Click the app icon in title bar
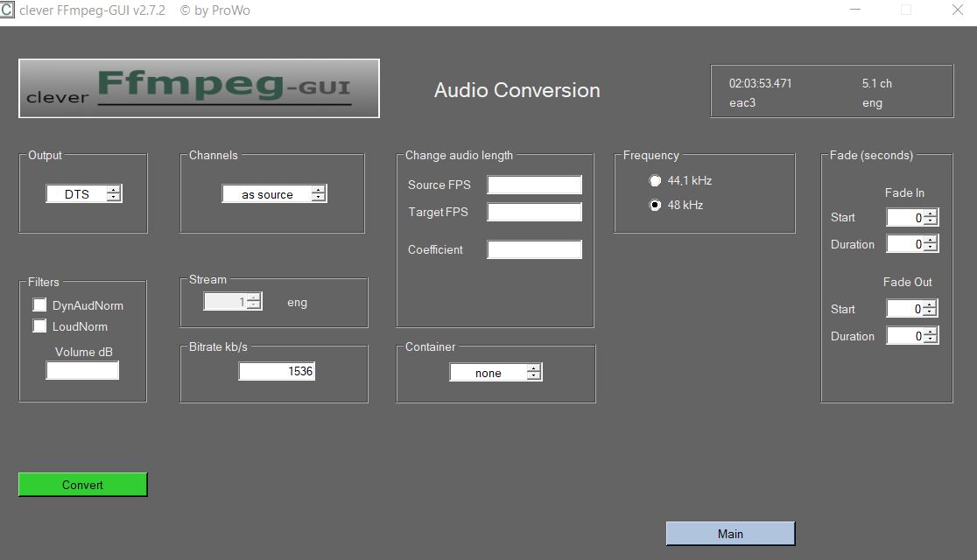The width and height of the screenshot is (977, 560). click(x=8, y=10)
